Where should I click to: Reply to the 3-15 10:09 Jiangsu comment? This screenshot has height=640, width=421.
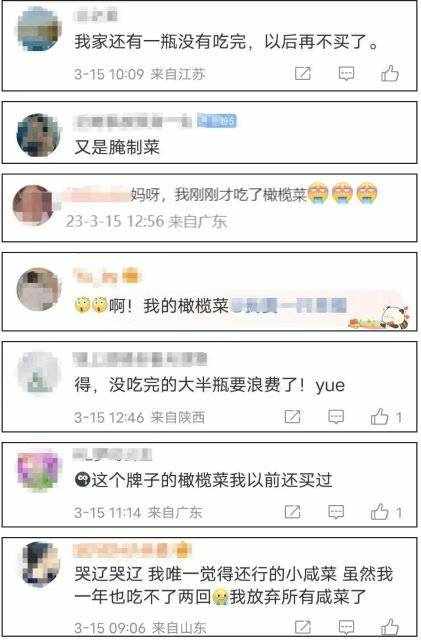(x=346, y=74)
